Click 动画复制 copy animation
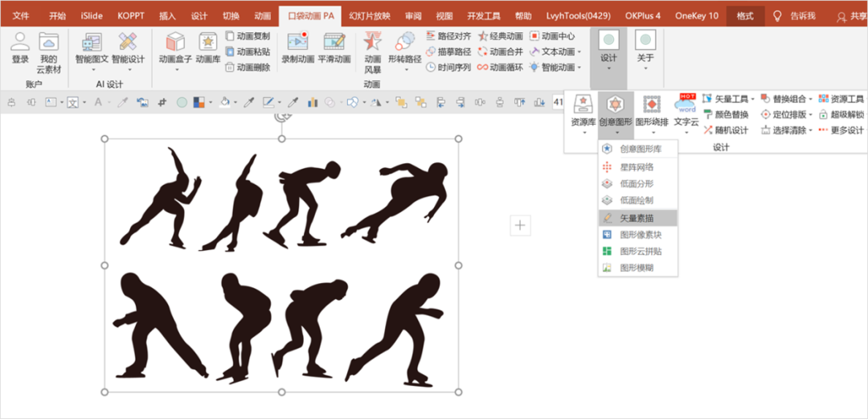The image size is (868, 419). (x=248, y=36)
